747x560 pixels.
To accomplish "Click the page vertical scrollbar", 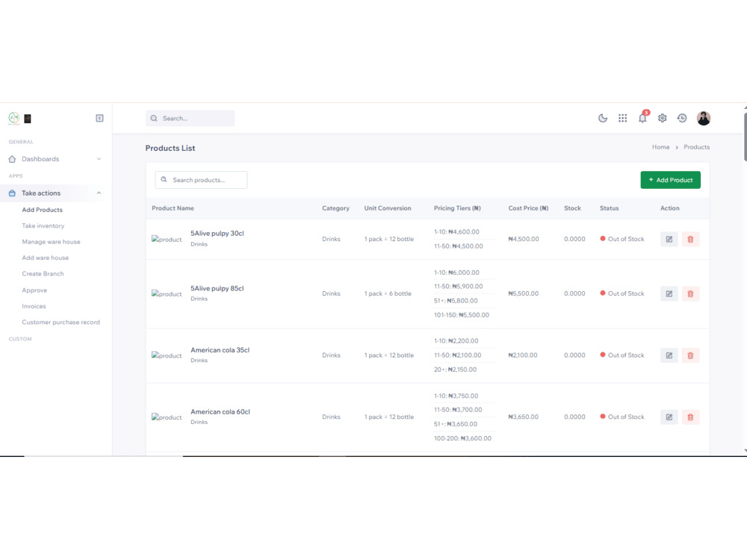I will pyautogui.click(x=745, y=137).
